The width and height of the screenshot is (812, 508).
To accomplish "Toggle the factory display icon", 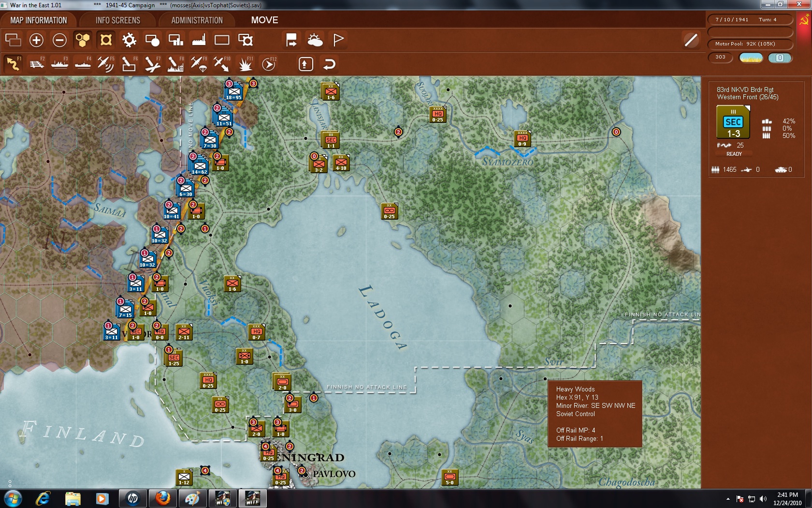I will [199, 40].
